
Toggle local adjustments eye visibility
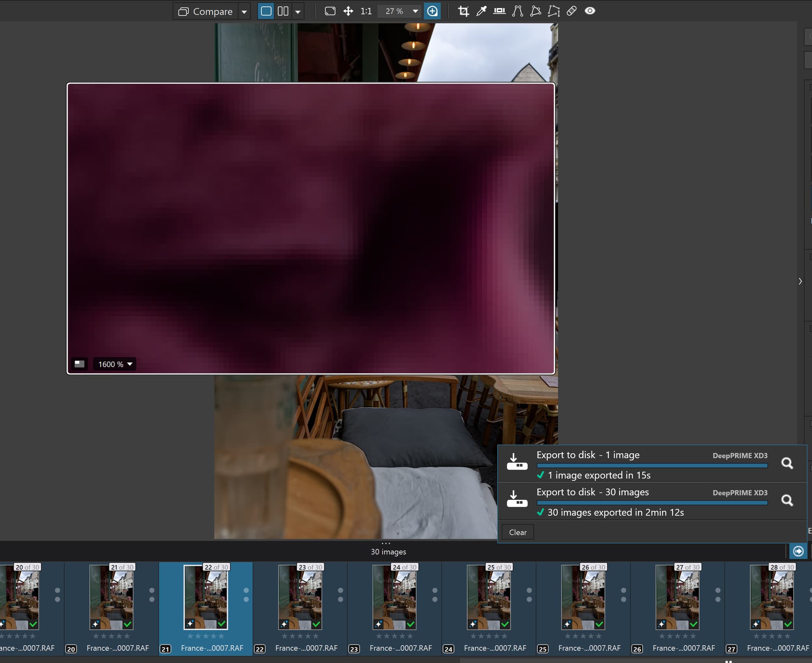[590, 11]
